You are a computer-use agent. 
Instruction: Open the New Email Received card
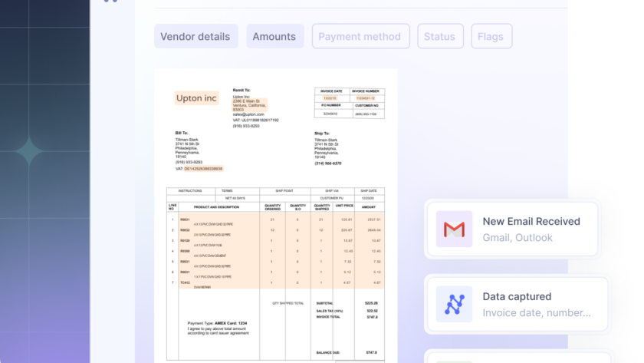512,229
